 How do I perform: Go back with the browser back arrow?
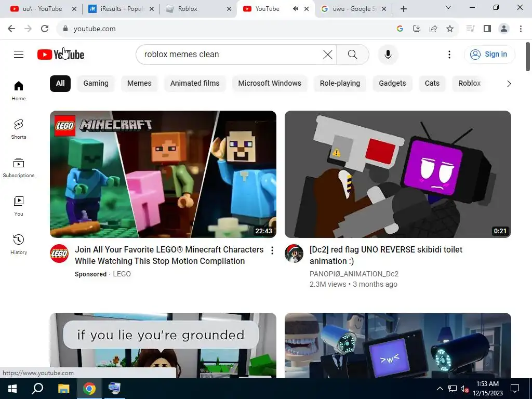(x=11, y=29)
